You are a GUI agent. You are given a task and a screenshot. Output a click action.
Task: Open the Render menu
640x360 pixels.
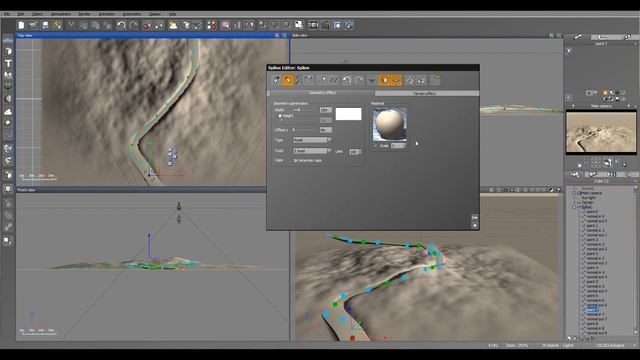pyautogui.click(x=84, y=14)
